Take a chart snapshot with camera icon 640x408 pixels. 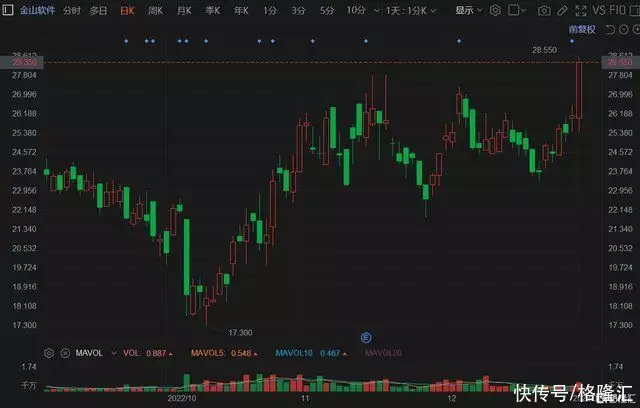544,11
